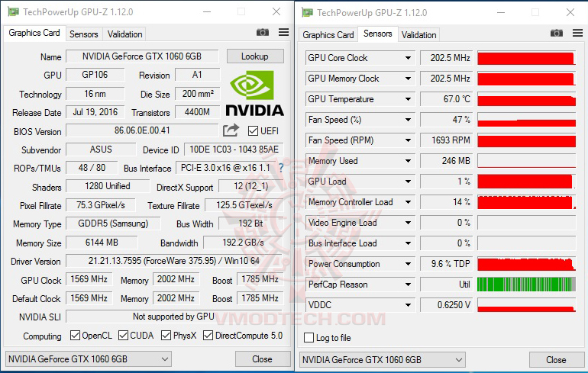
Task: Expand the GPU Core Clock sensor dropdown
Action: (x=408, y=58)
